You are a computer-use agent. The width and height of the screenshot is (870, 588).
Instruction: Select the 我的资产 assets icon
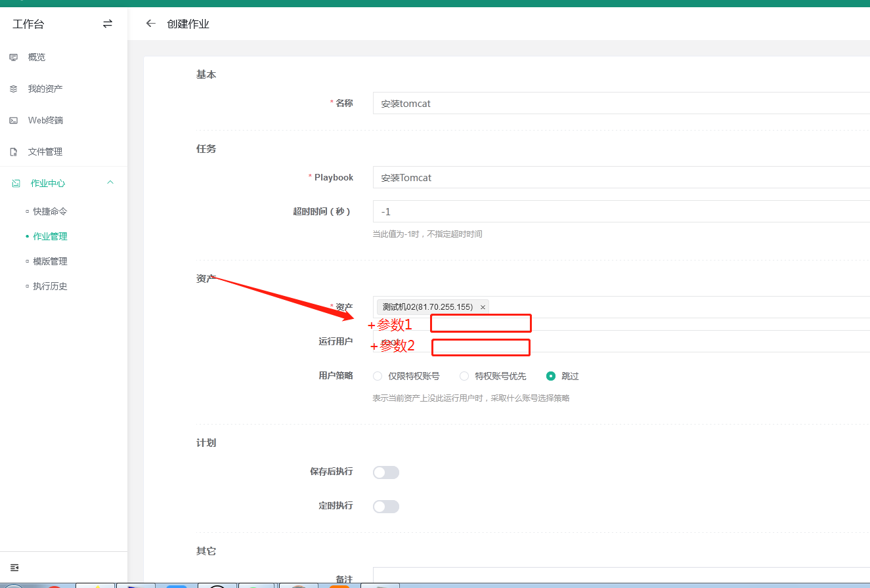click(13, 89)
